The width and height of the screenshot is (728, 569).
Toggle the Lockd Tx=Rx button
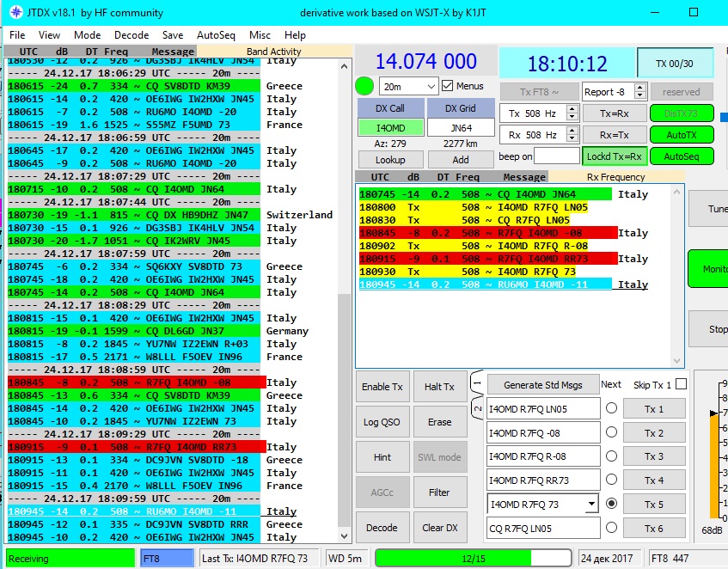(614, 156)
